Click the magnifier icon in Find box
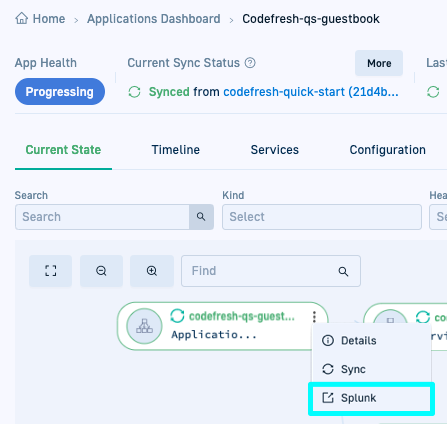The image size is (447, 426). tap(343, 271)
